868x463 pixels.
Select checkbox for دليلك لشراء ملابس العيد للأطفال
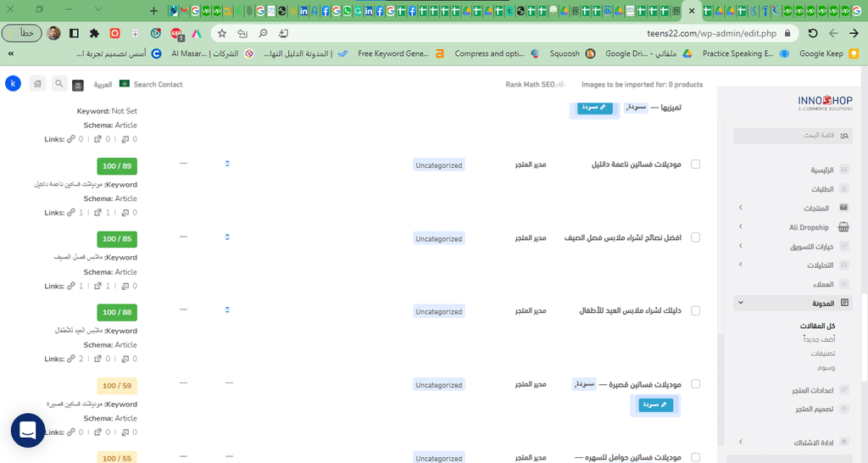point(695,310)
